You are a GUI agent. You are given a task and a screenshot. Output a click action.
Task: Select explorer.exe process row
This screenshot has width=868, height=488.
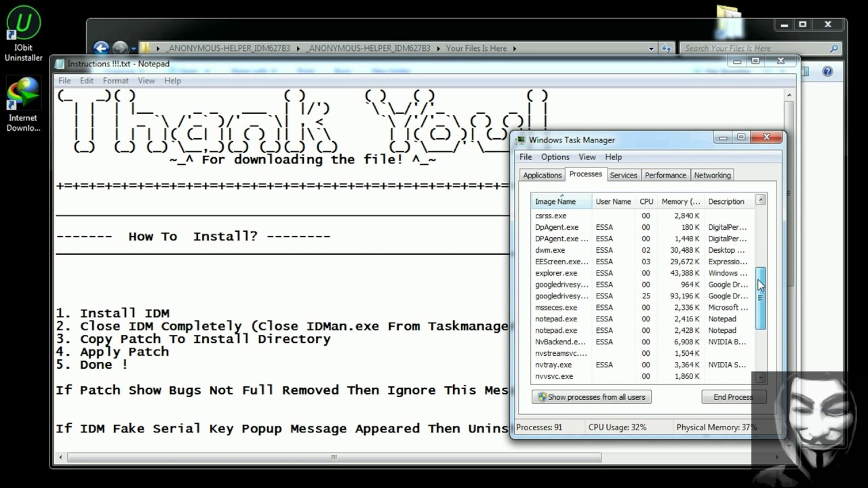(642, 273)
